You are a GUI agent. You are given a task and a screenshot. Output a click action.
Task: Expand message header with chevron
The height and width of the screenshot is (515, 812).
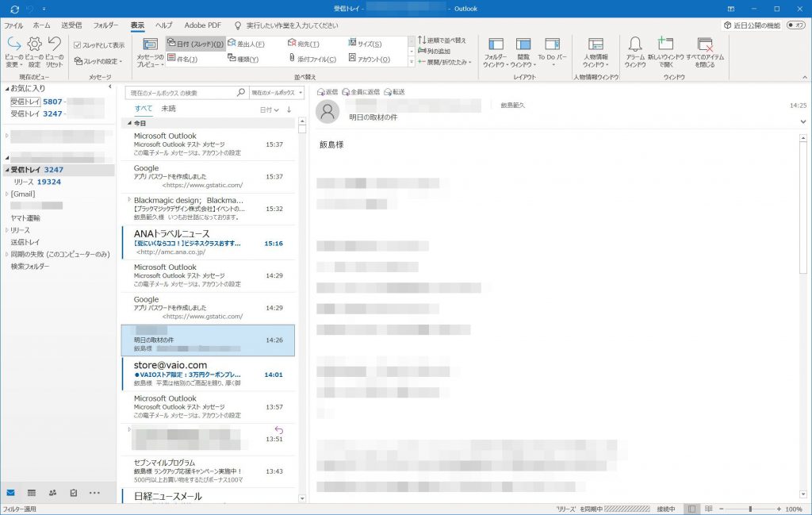[803, 121]
